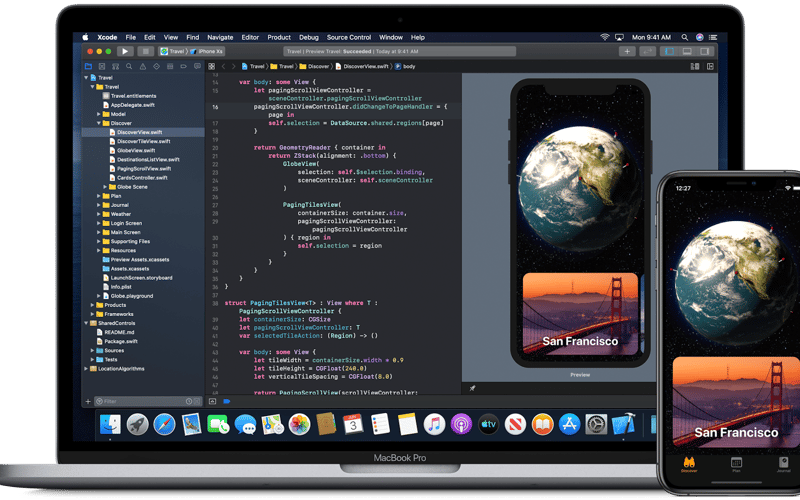800x500 pixels.
Task: Stop the running build
Action: (x=145, y=51)
